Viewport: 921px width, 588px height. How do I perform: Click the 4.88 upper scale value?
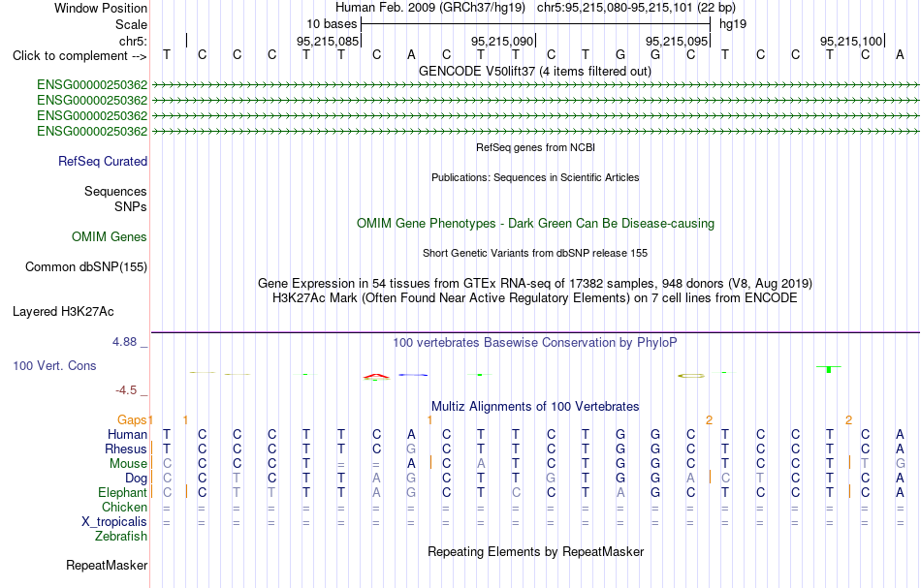[124, 342]
